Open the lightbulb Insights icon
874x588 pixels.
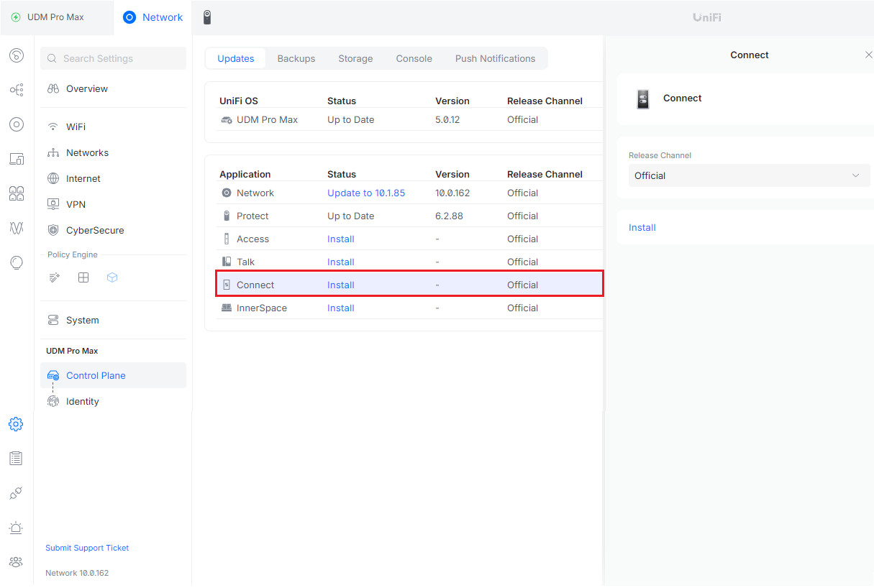tap(17, 262)
